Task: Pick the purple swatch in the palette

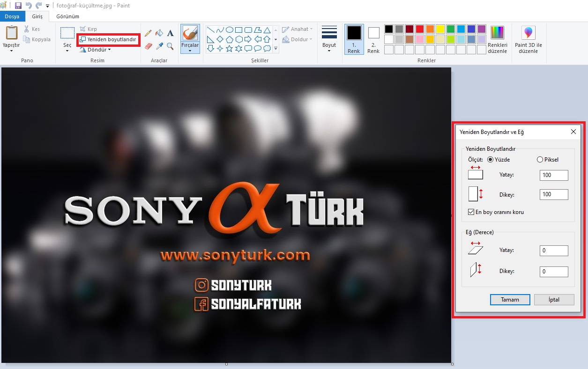Action: coord(482,29)
